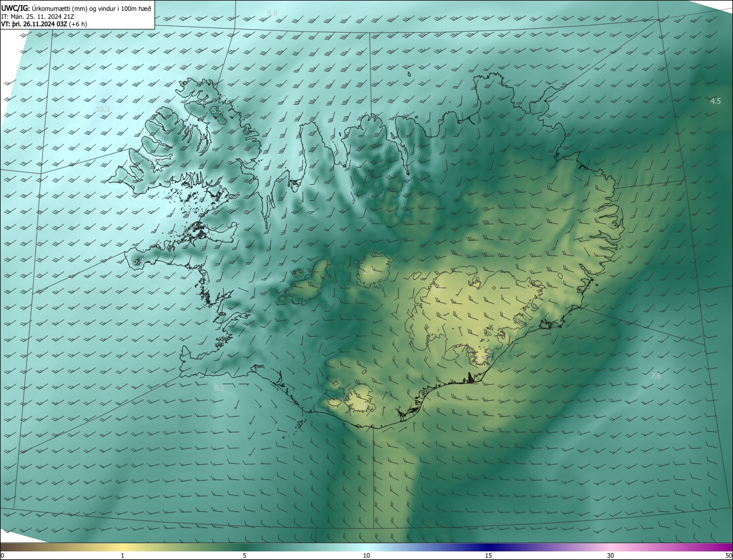
Task: Click the "VT: þri. 26.11.2024 03Z" line
Action: pyautogui.click(x=44, y=24)
